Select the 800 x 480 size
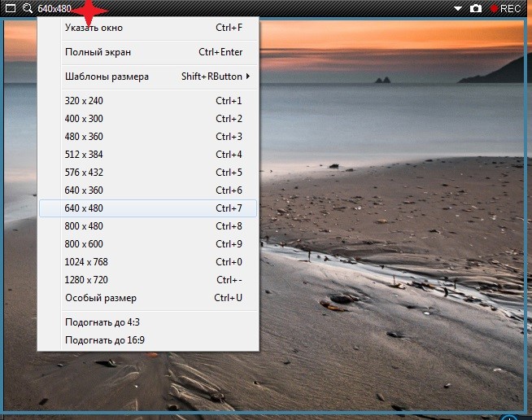The image size is (532, 420). tap(148, 226)
